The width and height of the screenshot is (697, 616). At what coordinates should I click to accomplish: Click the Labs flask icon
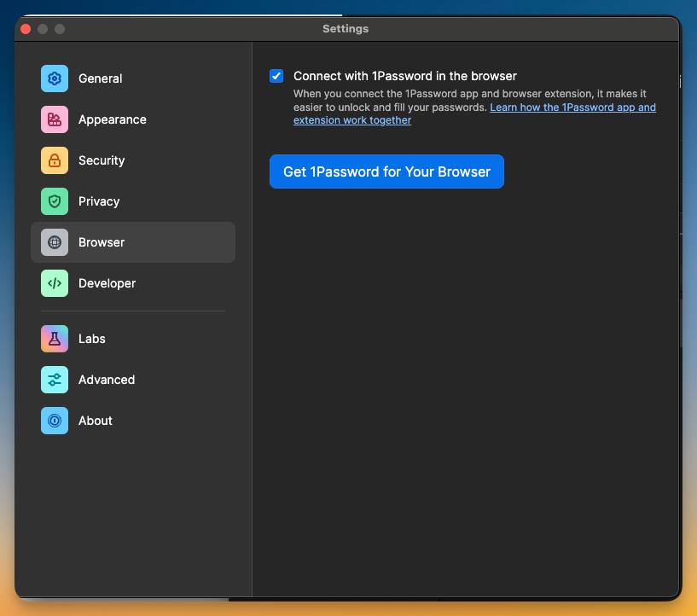(55, 339)
